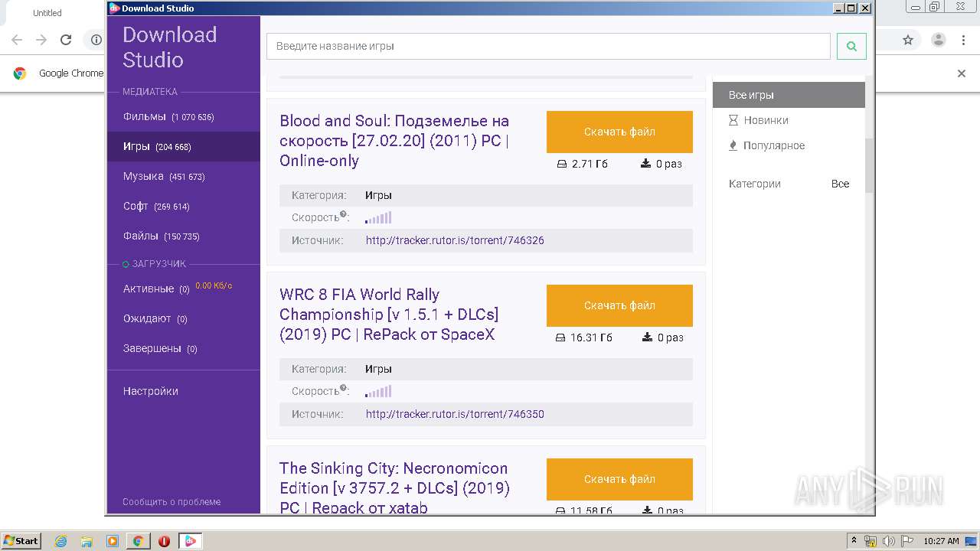Click download count icon for Blood and Soul

pos(646,164)
